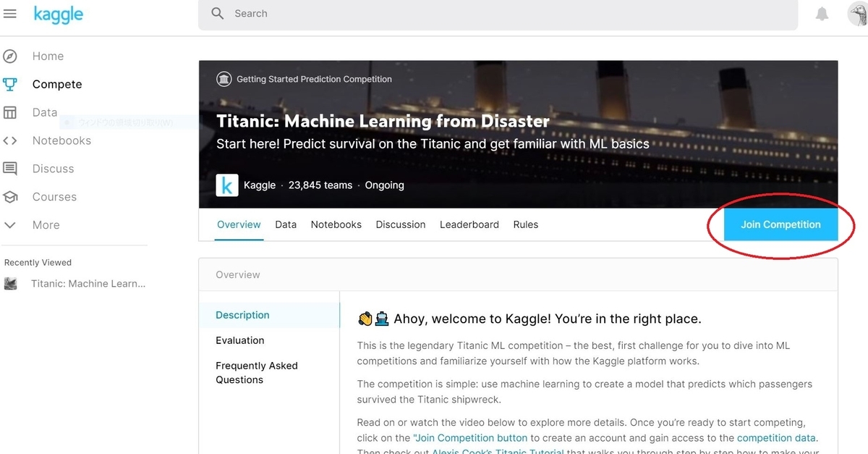
Task: Select Evaluation in overview menu
Action: [239, 340]
